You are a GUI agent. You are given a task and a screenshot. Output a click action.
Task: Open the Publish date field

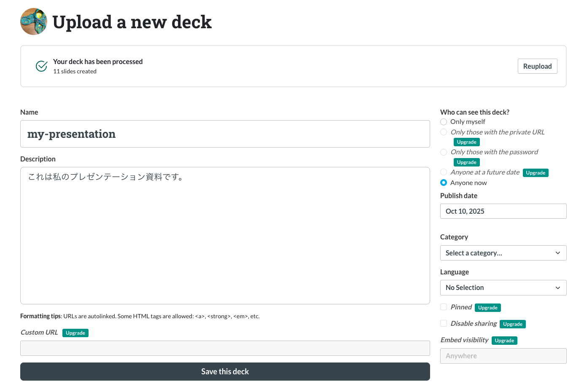503,211
